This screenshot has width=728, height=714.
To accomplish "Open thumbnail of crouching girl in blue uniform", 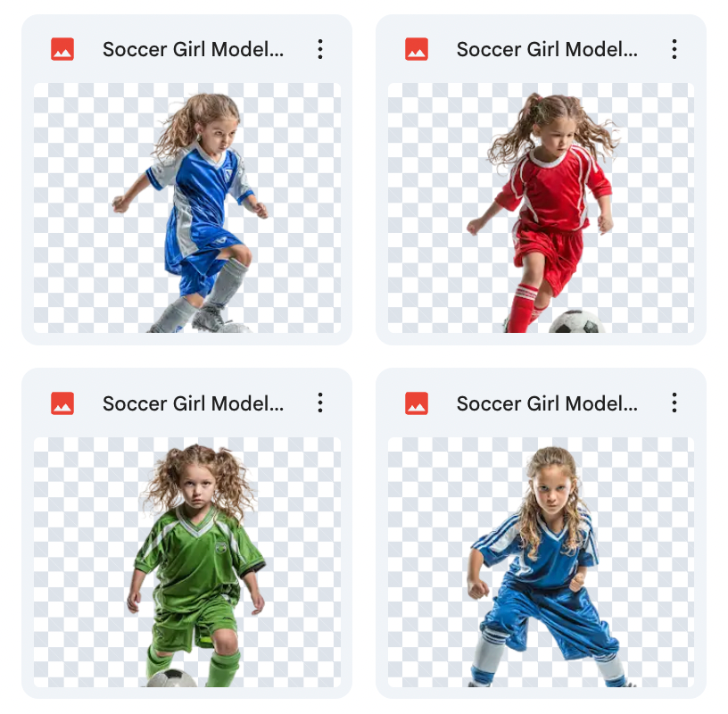I will click(x=541, y=562).
